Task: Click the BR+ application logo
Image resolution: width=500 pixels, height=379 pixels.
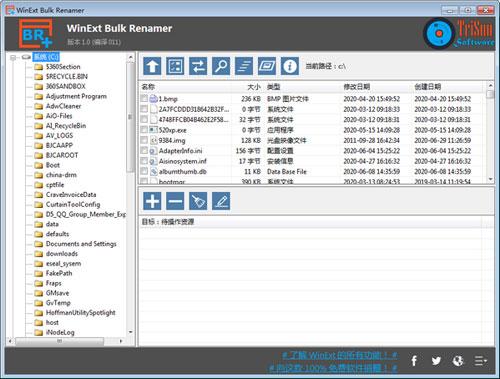Action: click(x=36, y=34)
